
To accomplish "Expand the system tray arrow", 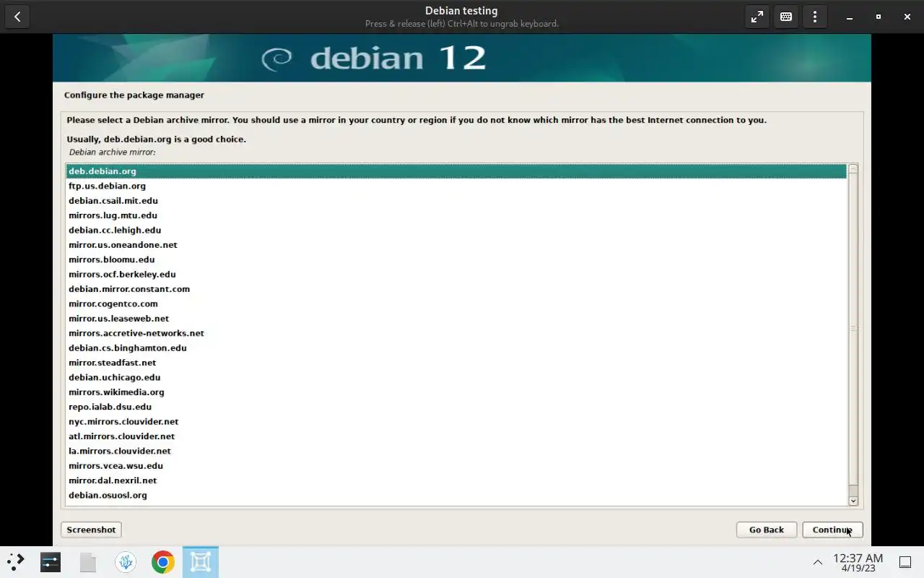I will [818, 562].
